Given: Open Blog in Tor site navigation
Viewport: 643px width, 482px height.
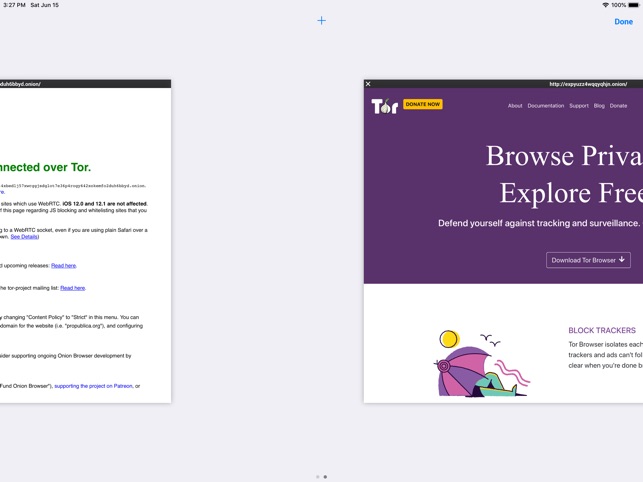Looking at the screenshot, I should tap(599, 106).
